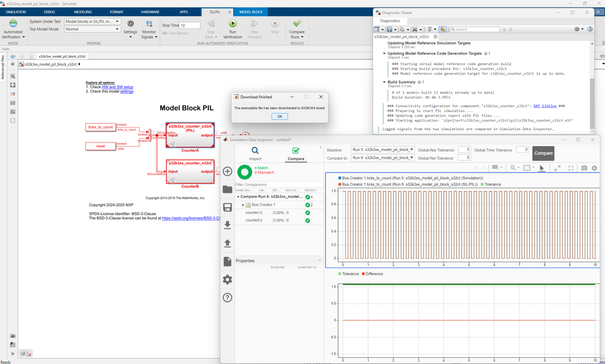
Task: Click the add new plus icon in sidebar
Action: coord(228,171)
